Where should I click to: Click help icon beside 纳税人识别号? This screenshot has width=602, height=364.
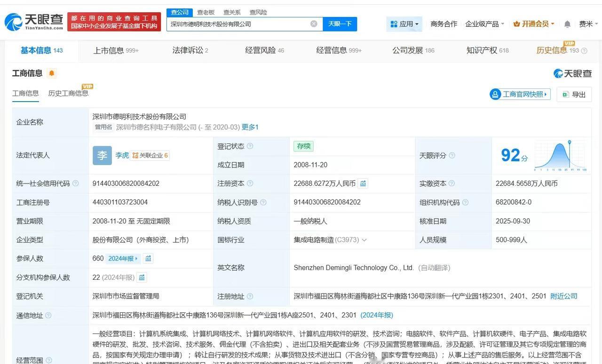click(263, 202)
